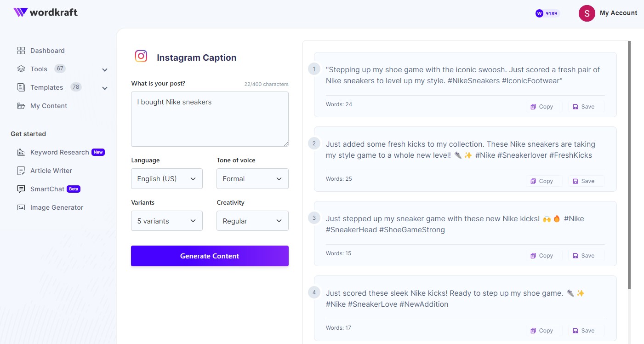Viewport: 644px width, 344px height.
Task: Click into the post description text area
Action: (210, 119)
